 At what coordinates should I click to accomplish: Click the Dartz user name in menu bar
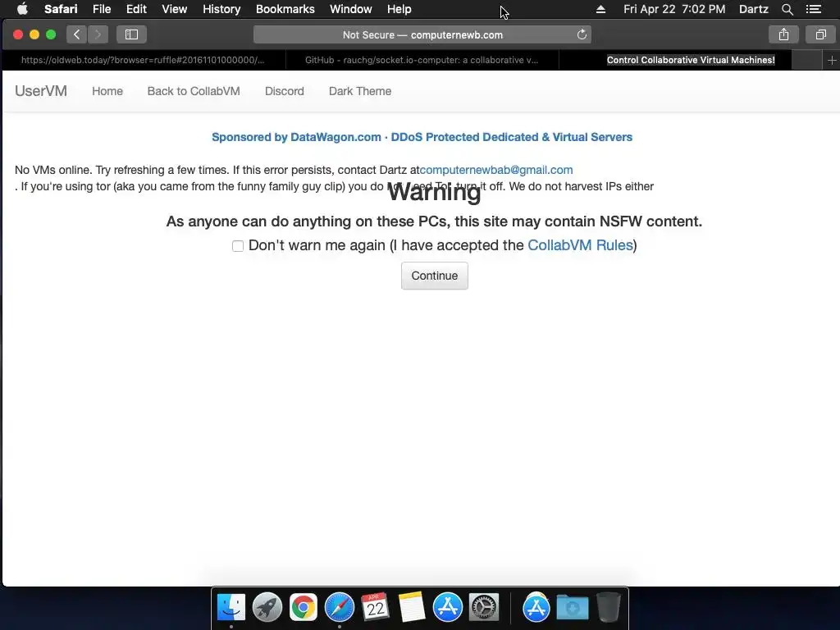pyautogui.click(x=753, y=9)
